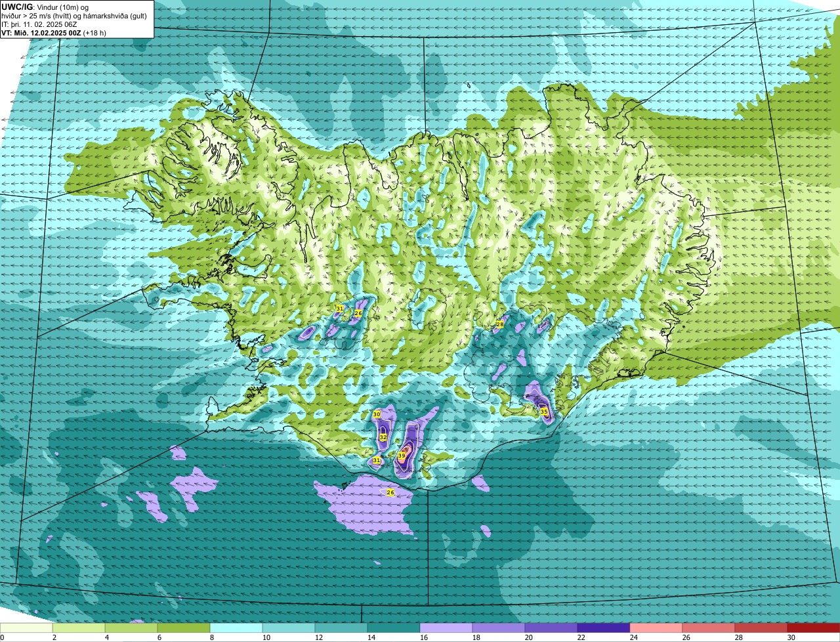
Task: Click the yellow '39' peak gust label
Action: click(402, 455)
